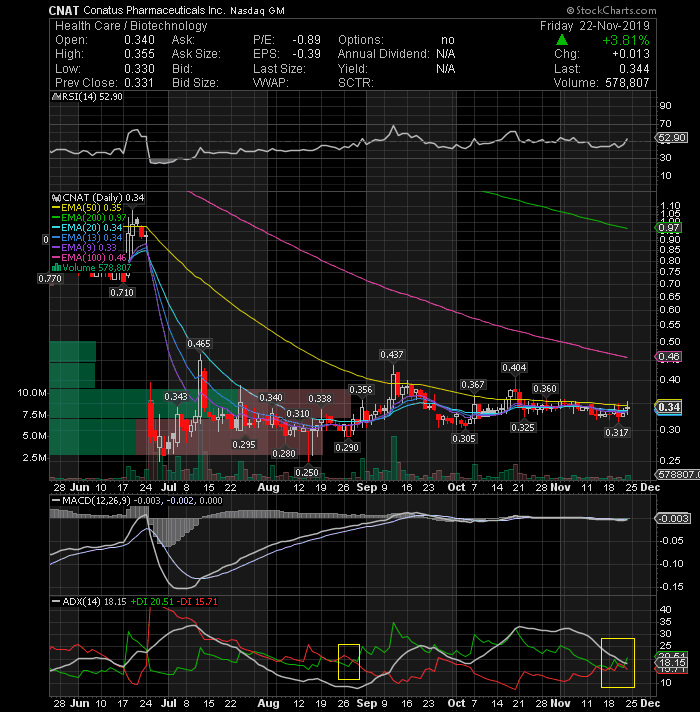Click the 0.710 price low annotation
The height and width of the screenshot is (712, 700).
122,293
